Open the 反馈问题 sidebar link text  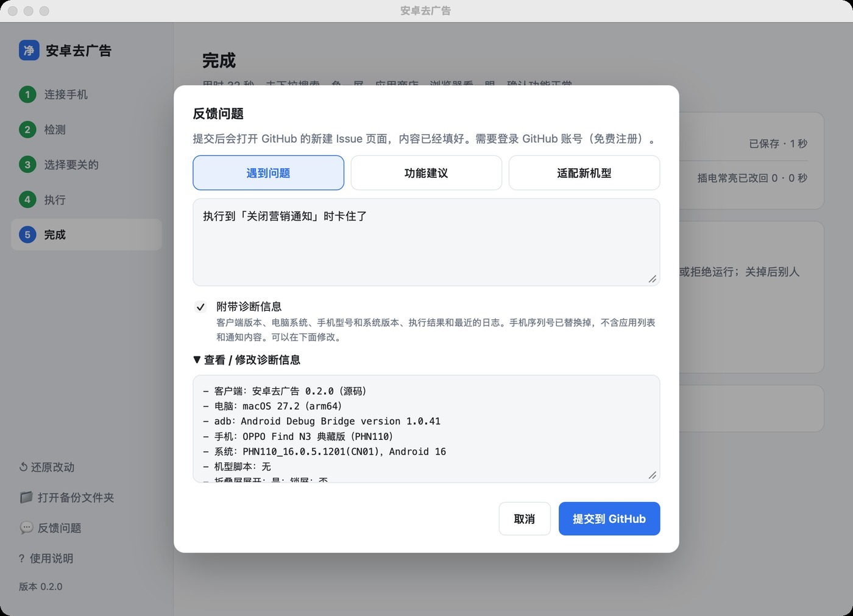pyautogui.click(x=60, y=528)
